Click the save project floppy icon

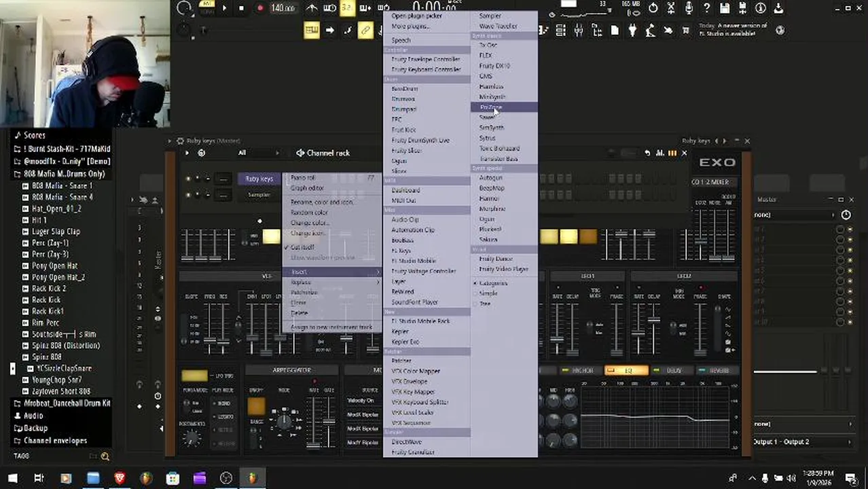[725, 8]
